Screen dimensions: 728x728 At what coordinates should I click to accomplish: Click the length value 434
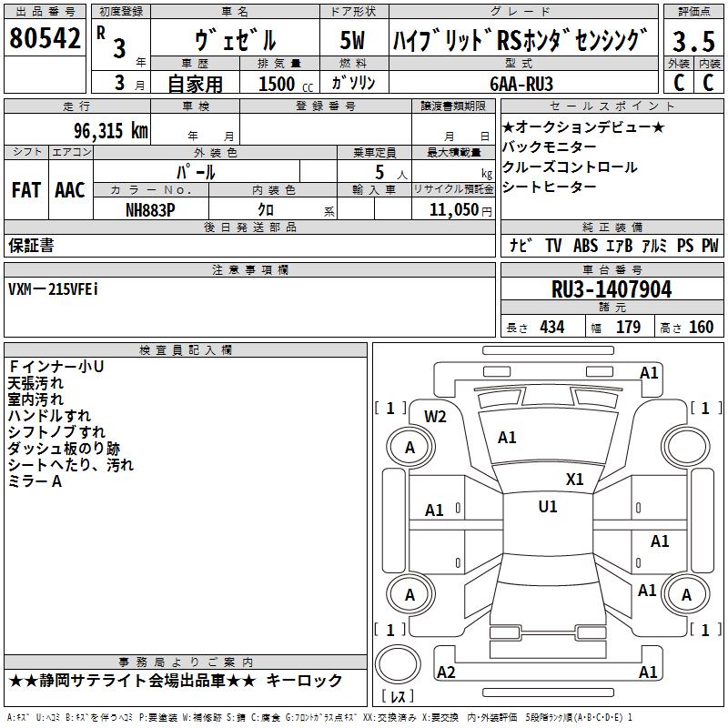point(552,327)
